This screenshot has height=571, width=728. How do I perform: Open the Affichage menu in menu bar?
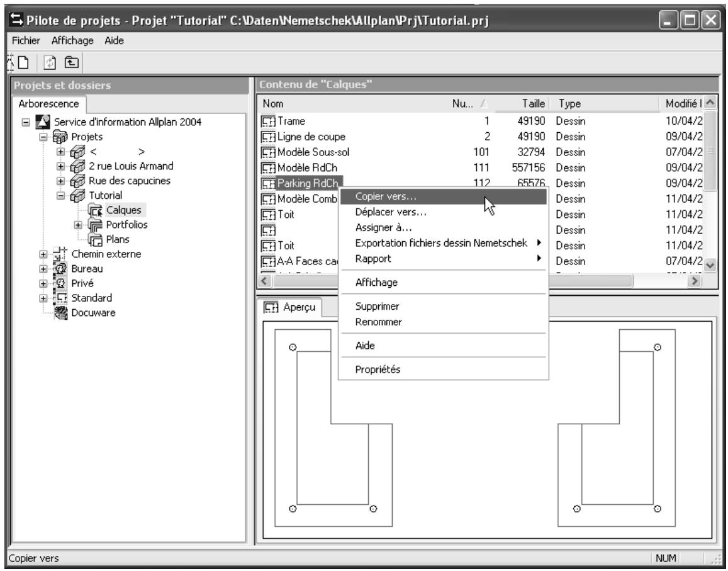(72, 41)
